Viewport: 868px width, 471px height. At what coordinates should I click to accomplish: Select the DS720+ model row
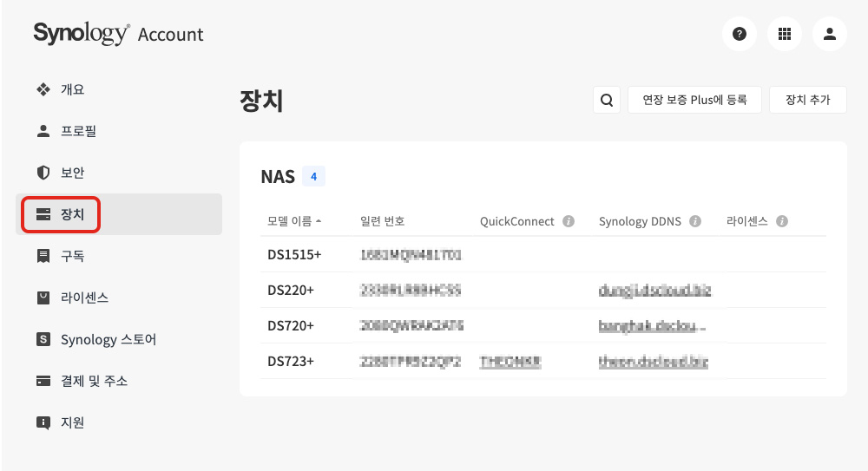(543, 325)
